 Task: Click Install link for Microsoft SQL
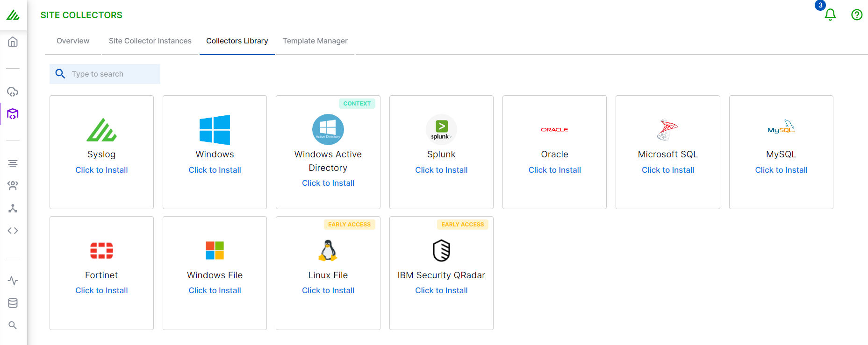pos(667,170)
